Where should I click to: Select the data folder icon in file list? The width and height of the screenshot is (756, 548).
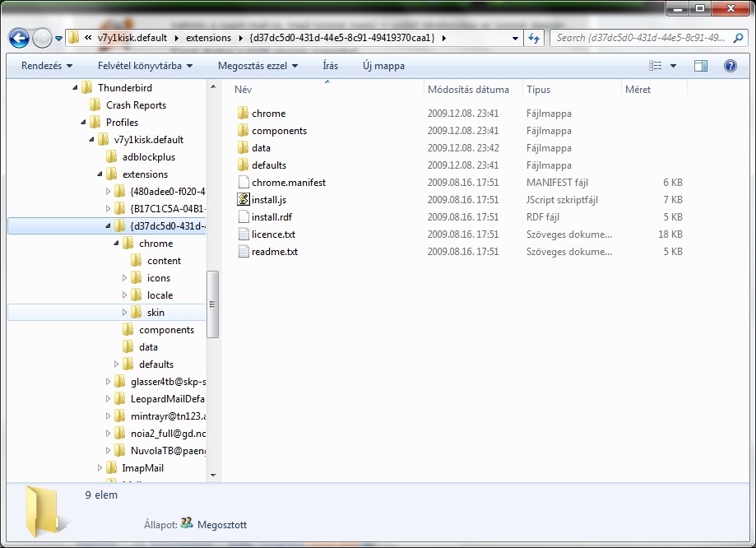coord(243,147)
